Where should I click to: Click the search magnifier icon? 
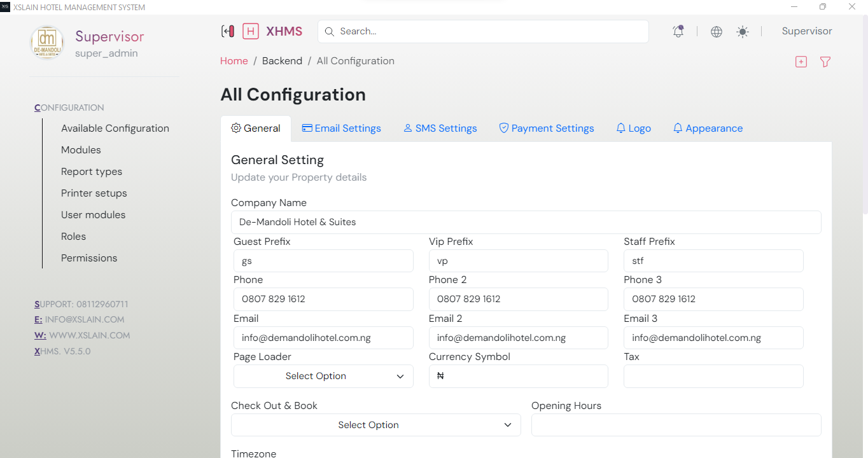[330, 31]
